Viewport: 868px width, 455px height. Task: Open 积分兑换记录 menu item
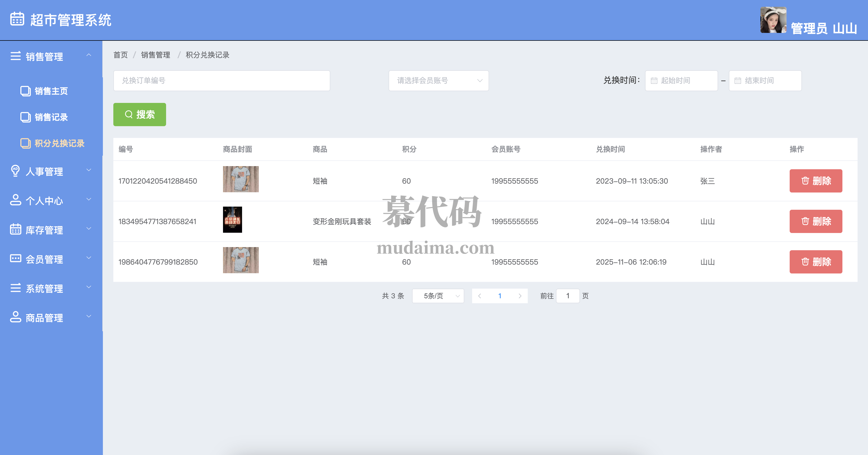coord(59,143)
